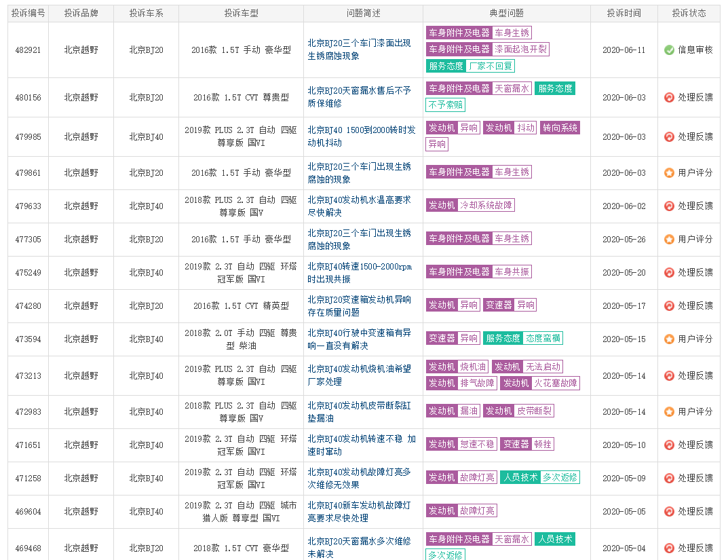Open complaint 北京BJ40新车发动机故障灯亮
This screenshot has width=728, height=560.
(x=359, y=512)
